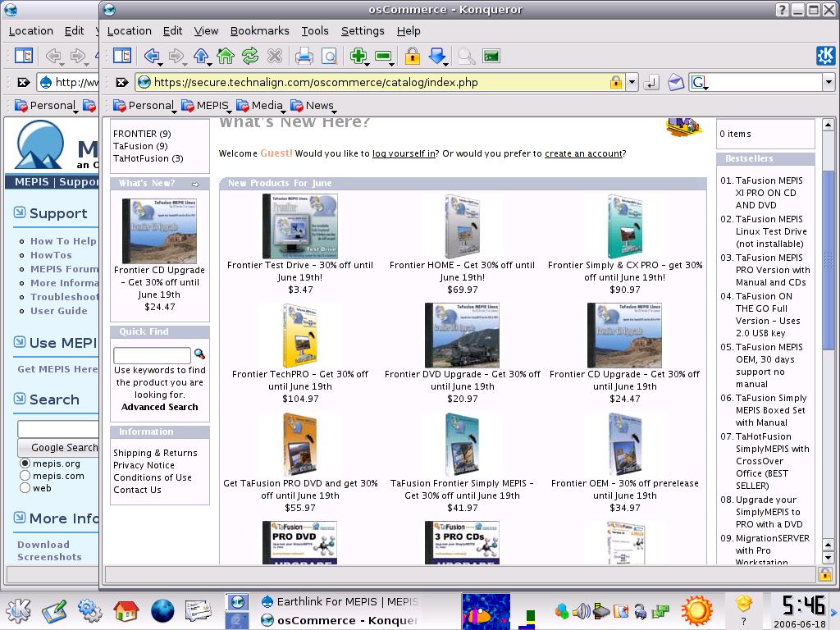The image size is (840, 630).
Task: Open the Frontier Test Drive product thumbnail
Action: point(300,226)
